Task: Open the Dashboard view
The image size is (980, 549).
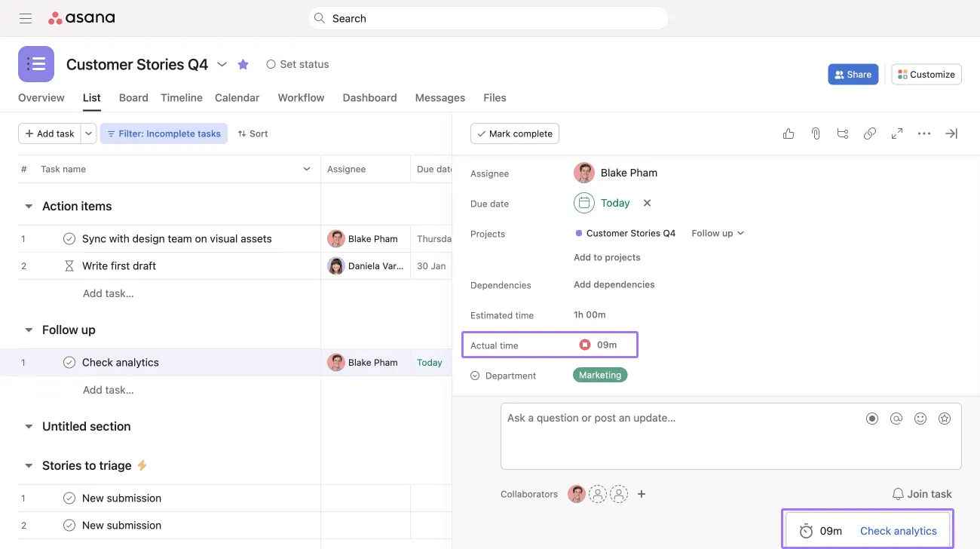Action: pyautogui.click(x=369, y=97)
